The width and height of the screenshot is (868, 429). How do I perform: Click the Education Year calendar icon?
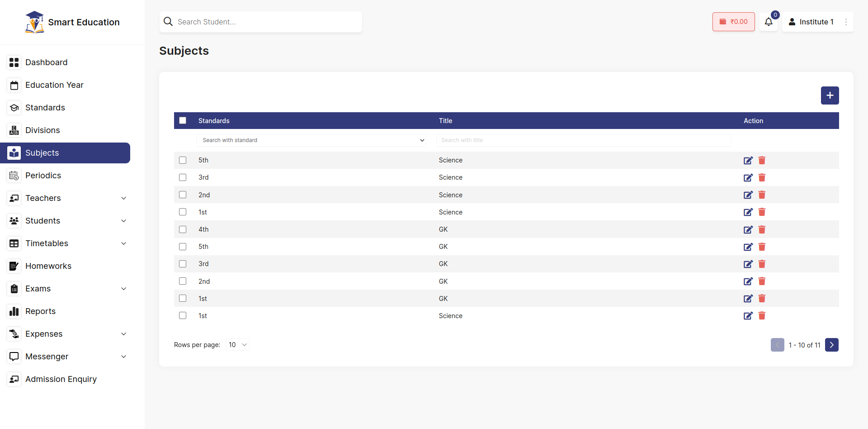14,85
